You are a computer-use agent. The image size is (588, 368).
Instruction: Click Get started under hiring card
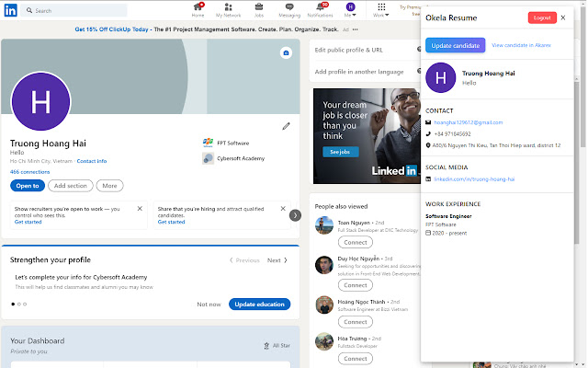point(172,222)
